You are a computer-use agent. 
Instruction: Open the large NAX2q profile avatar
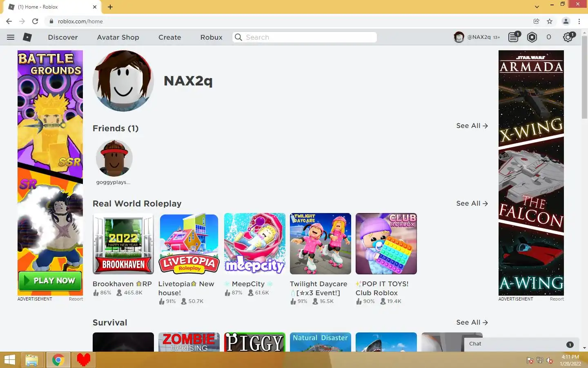[x=123, y=81]
